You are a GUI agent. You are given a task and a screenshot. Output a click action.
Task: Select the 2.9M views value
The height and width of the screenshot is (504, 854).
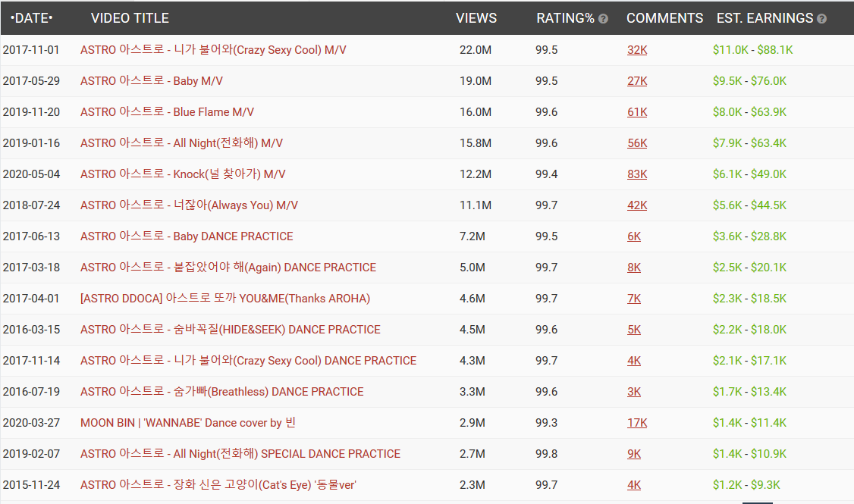473,422
